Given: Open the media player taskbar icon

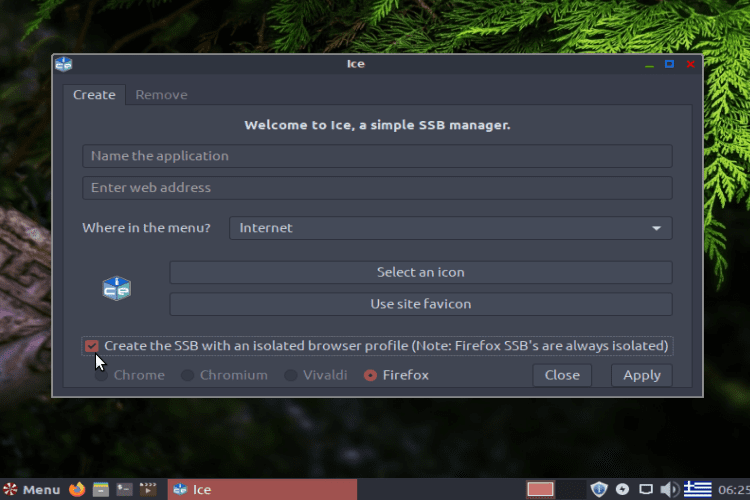Looking at the screenshot, I should click(x=148, y=489).
